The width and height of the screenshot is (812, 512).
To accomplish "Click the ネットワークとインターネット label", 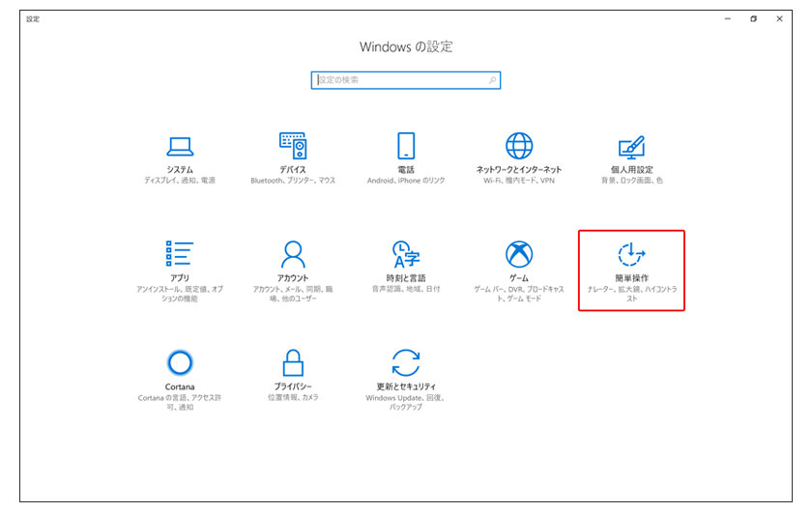I will (519, 170).
